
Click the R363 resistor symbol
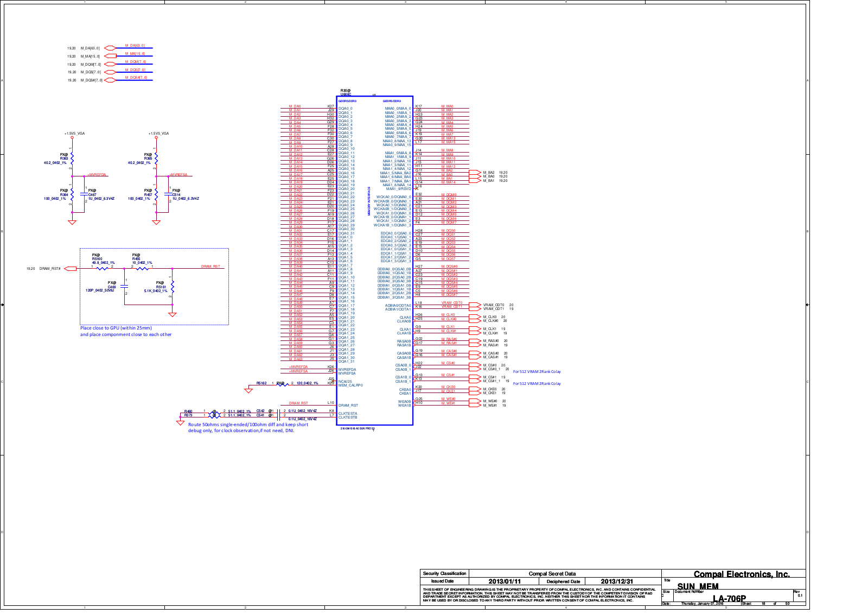pos(72,158)
